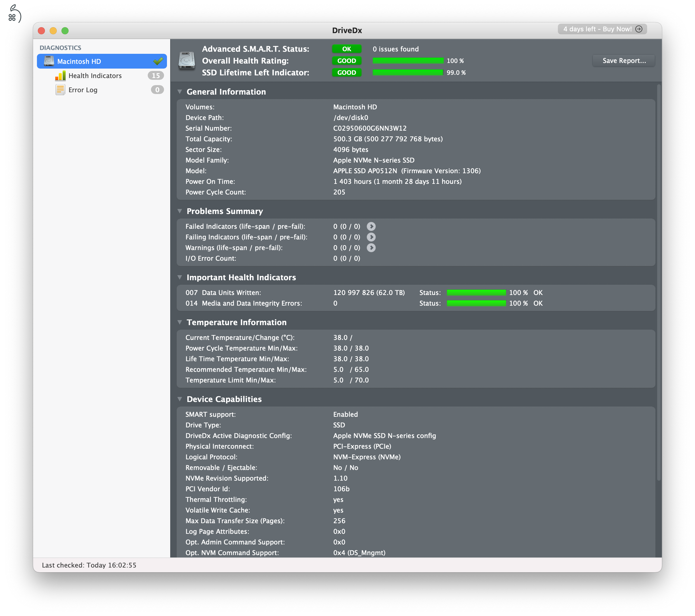Click the OK S.M.A.R.T. status badge
The image size is (695, 616).
(347, 49)
